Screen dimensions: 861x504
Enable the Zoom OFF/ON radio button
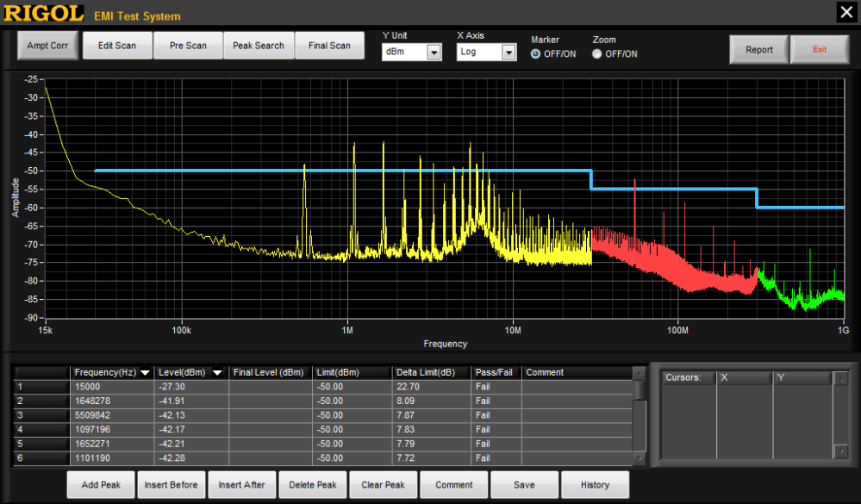point(597,53)
